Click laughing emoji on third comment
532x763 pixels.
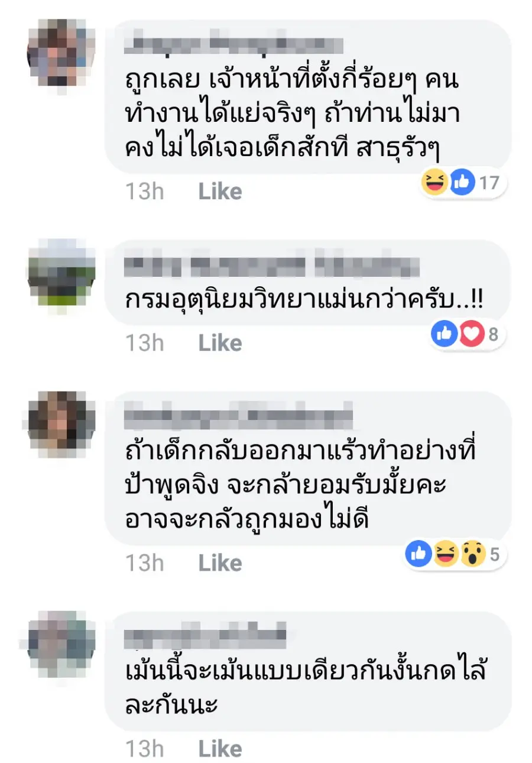(446, 555)
